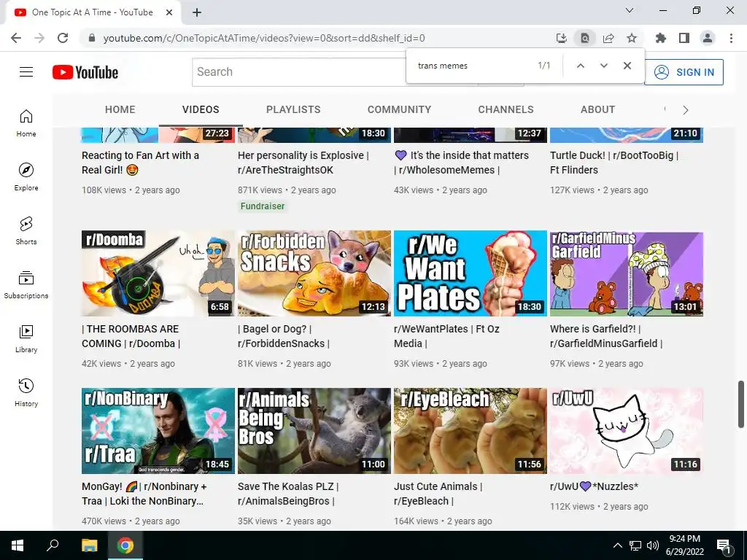
Task: Open 'THE ROOMBAS ARE COMING' video title
Action: pyautogui.click(x=131, y=336)
